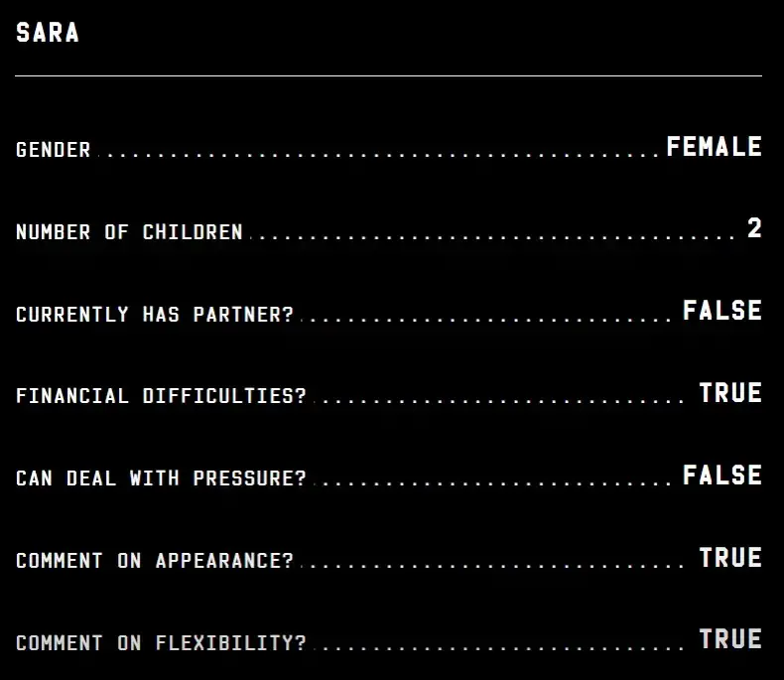Screen dimensions: 784x680
Task: Select the COMMENT ON APPEARANCE? label
Action: coord(155,561)
